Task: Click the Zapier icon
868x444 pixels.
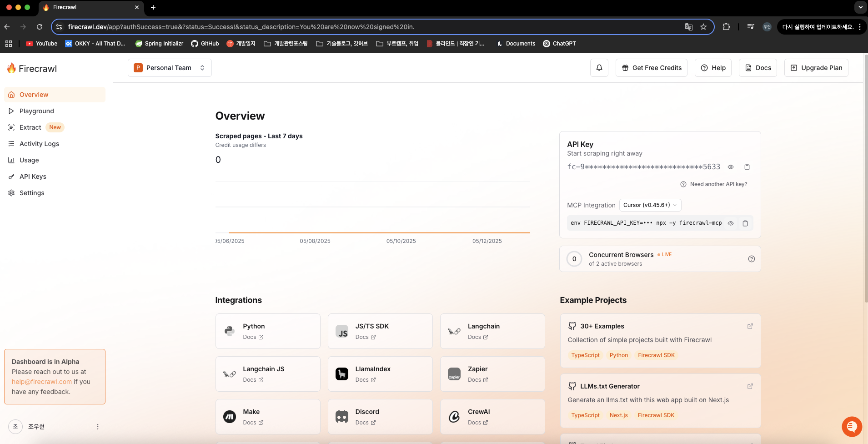Action: (x=454, y=374)
